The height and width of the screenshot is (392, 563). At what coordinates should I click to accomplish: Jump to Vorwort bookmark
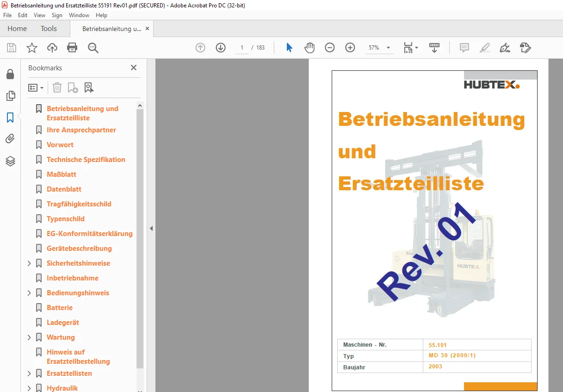click(60, 145)
